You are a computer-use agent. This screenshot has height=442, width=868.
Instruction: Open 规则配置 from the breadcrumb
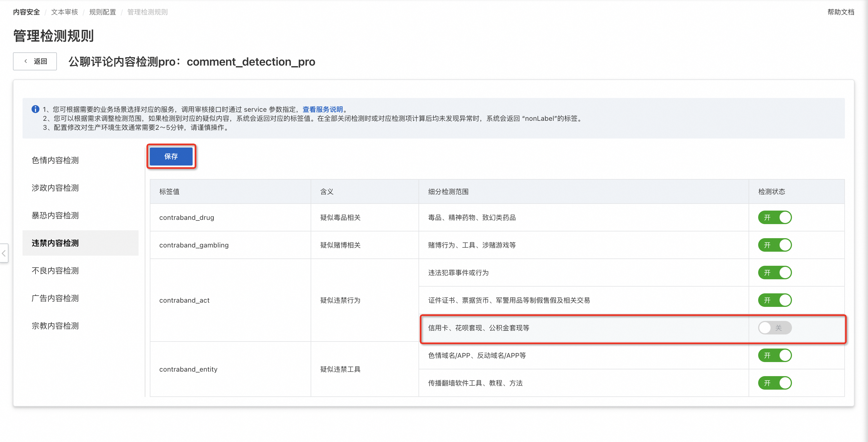coord(103,12)
